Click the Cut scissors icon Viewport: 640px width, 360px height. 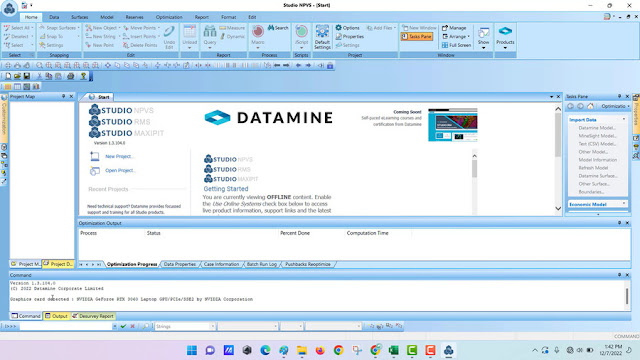(x=40, y=76)
